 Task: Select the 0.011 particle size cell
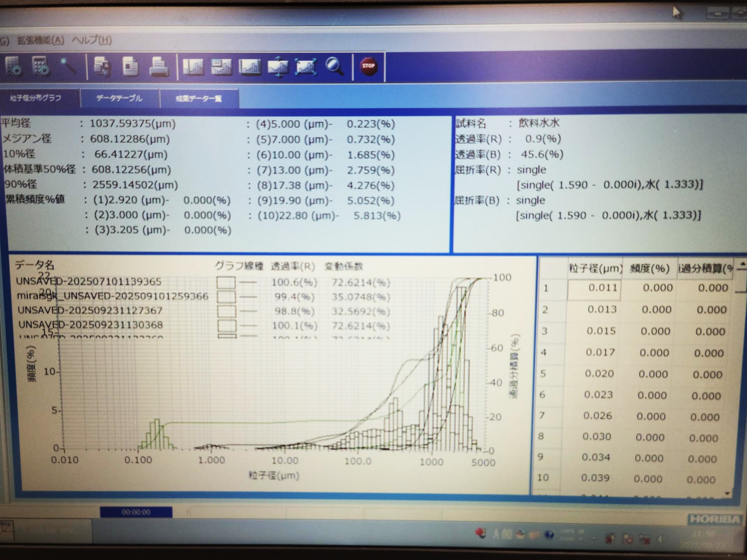595,288
